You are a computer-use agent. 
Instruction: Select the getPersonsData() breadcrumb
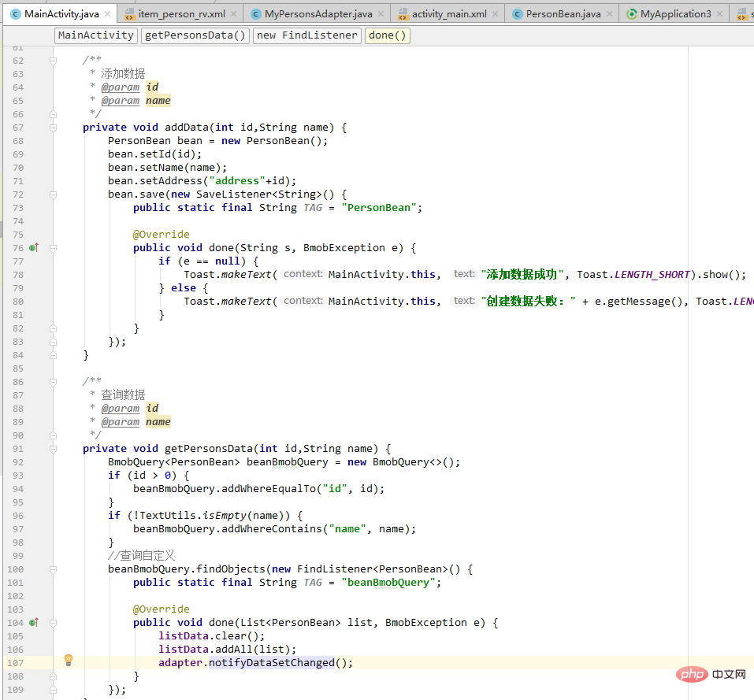point(195,35)
